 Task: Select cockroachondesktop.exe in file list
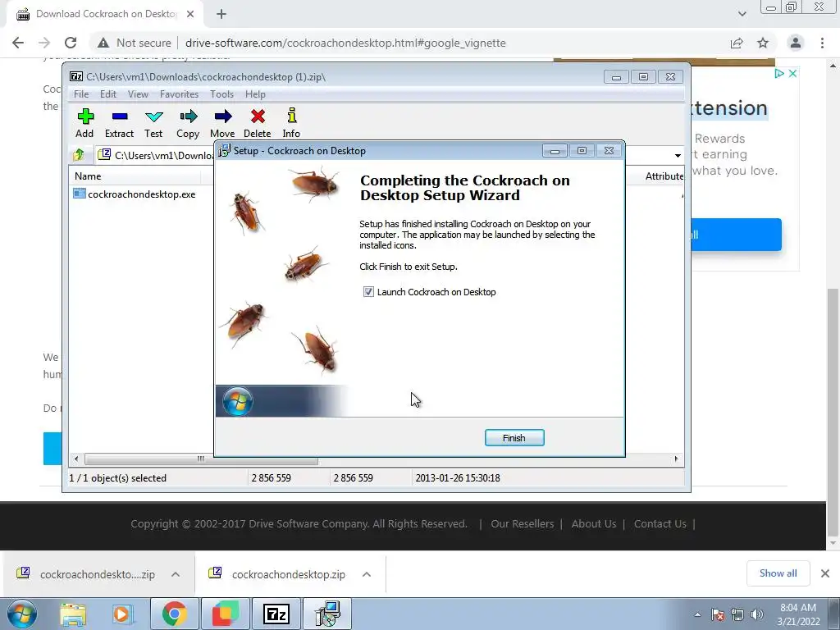(134, 194)
